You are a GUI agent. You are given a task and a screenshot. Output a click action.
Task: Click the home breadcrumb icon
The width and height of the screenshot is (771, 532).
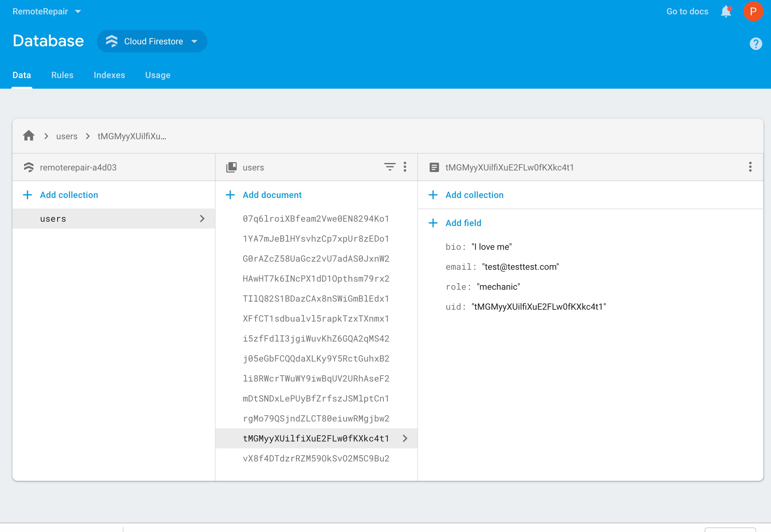29,136
